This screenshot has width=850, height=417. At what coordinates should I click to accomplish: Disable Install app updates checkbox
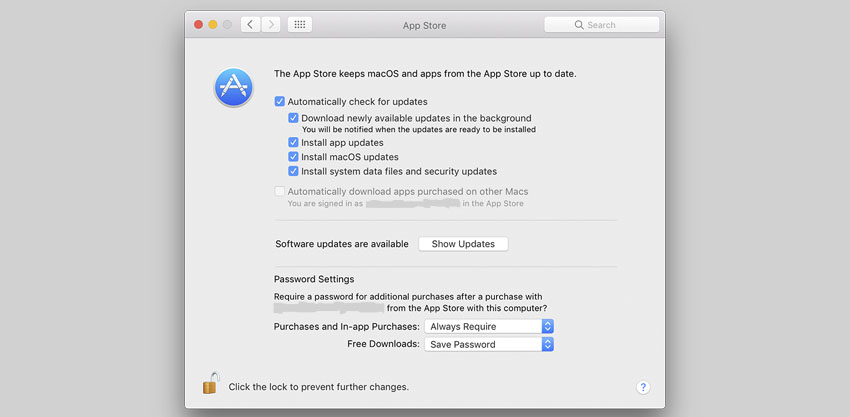(x=294, y=143)
